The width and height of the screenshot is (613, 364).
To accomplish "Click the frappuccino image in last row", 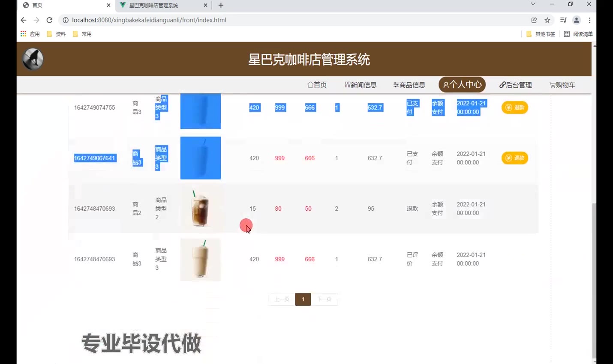I will (201, 260).
